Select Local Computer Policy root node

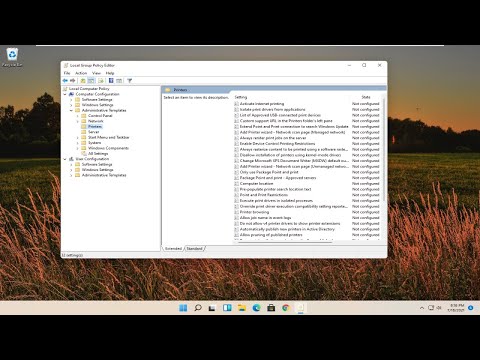[x=89, y=89]
